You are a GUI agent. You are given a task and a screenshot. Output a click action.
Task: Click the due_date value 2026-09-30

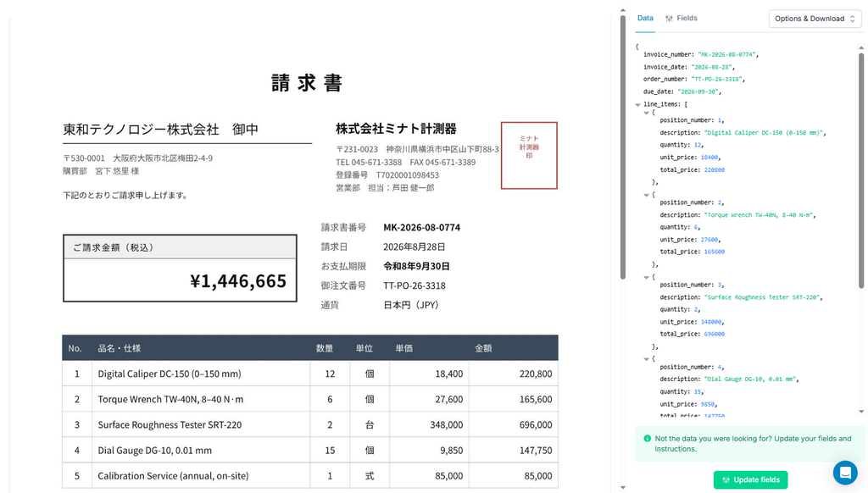[698, 91]
